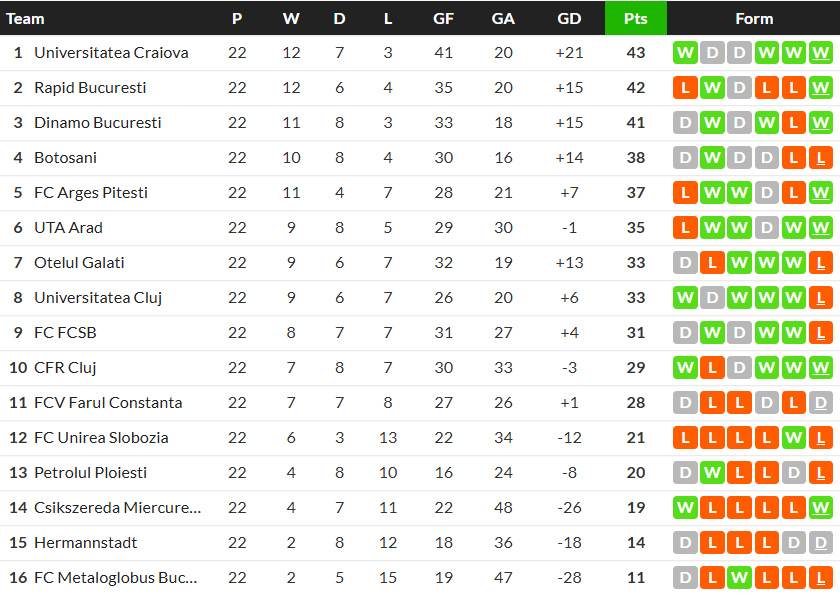Click Dinamo Bucuresti's loss form badge
840x601 pixels.
coord(793,123)
